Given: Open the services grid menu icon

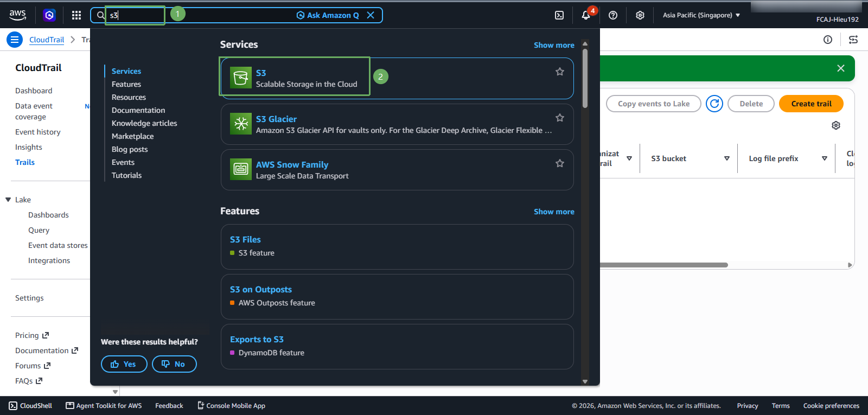Looking at the screenshot, I should pos(76,15).
